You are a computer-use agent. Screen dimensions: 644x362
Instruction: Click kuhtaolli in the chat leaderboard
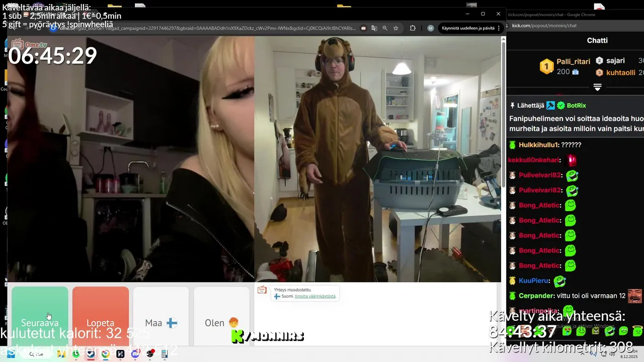pos(621,72)
